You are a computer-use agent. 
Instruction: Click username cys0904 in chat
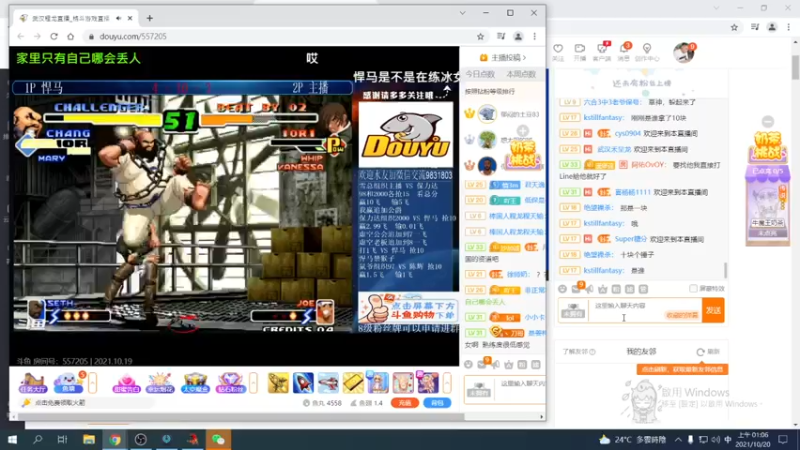[627, 133]
